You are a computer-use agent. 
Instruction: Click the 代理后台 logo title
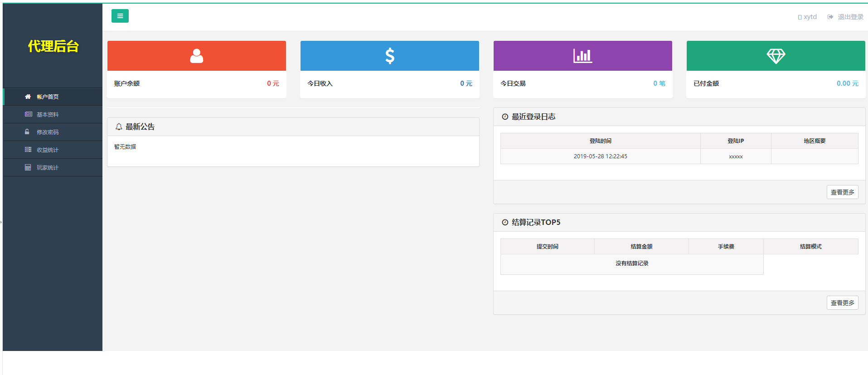click(x=53, y=46)
